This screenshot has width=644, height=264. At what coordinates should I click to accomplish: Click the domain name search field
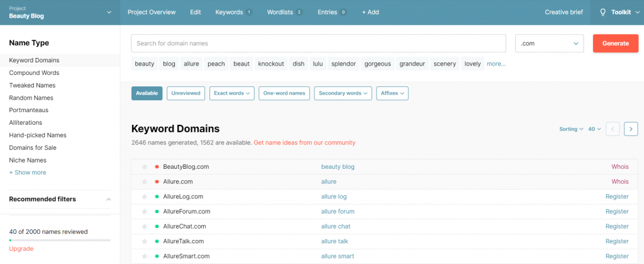point(318,43)
